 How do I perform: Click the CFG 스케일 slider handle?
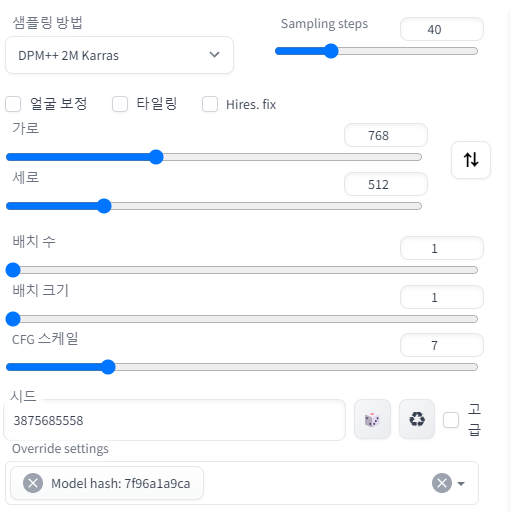pyautogui.click(x=108, y=367)
